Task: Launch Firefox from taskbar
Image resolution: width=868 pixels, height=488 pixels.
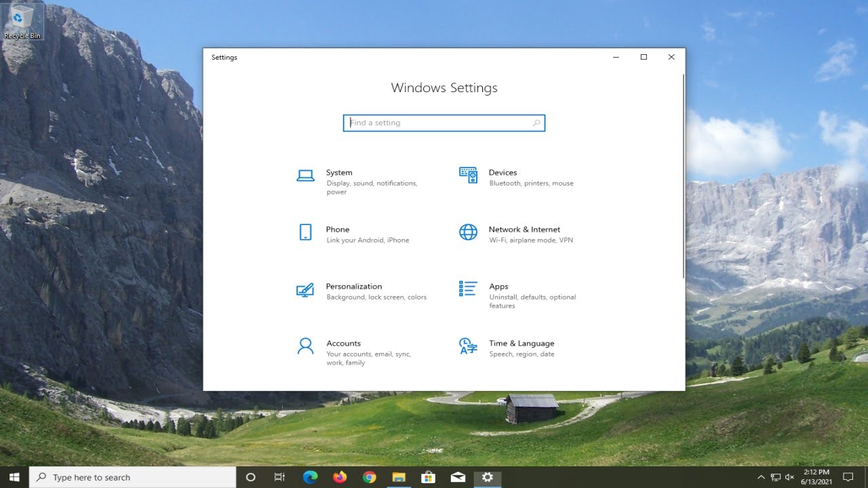Action: [340, 477]
